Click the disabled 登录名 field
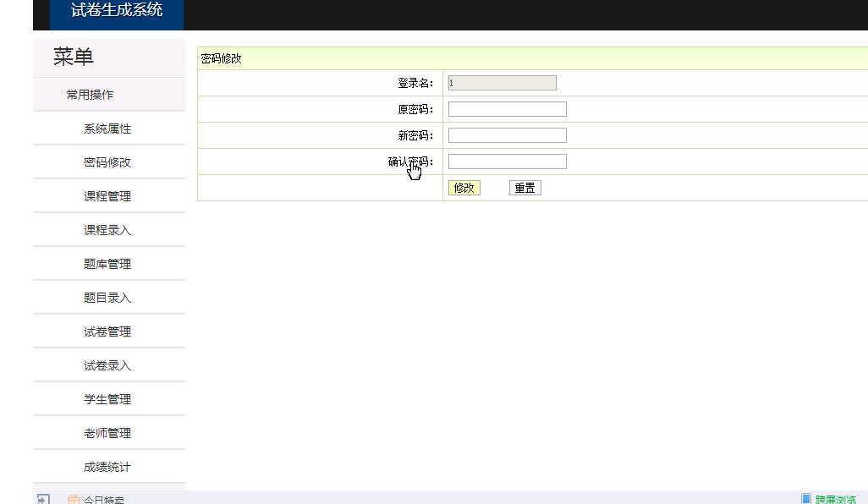868x504 pixels. coord(502,83)
